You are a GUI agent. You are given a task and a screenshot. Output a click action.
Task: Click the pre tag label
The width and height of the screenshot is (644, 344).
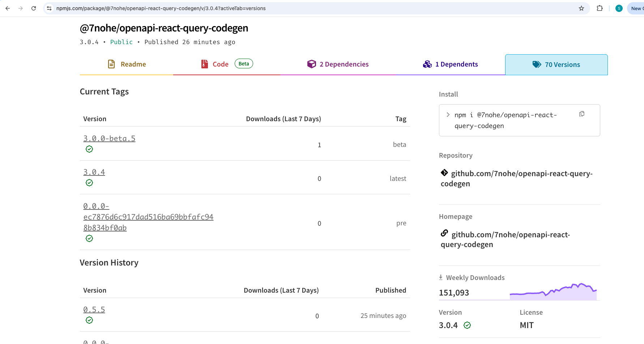tap(401, 223)
